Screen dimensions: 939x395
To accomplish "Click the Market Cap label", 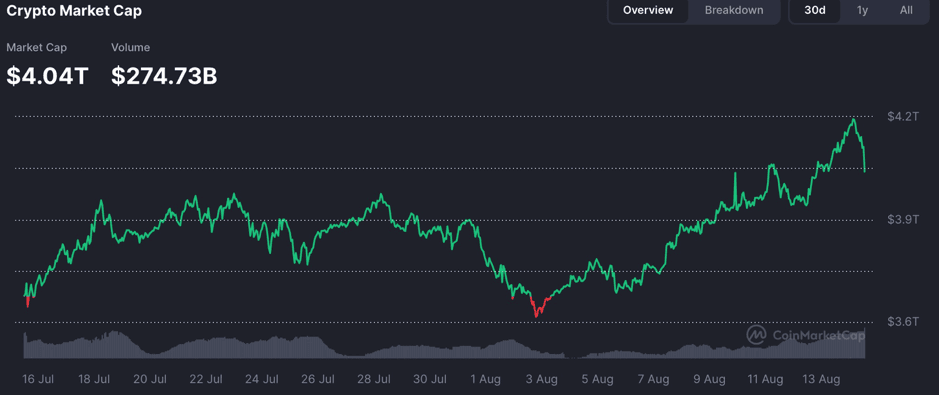I will [x=37, y=47].
